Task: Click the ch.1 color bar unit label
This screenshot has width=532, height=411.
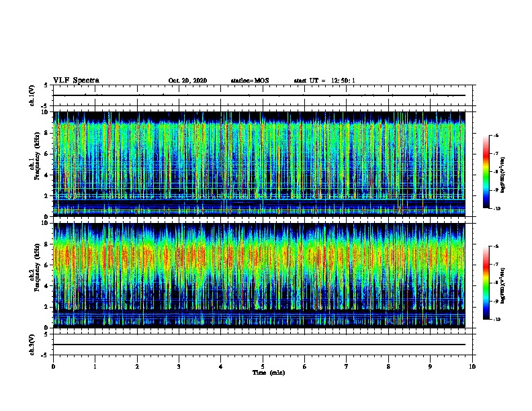Action: point(503,175)
